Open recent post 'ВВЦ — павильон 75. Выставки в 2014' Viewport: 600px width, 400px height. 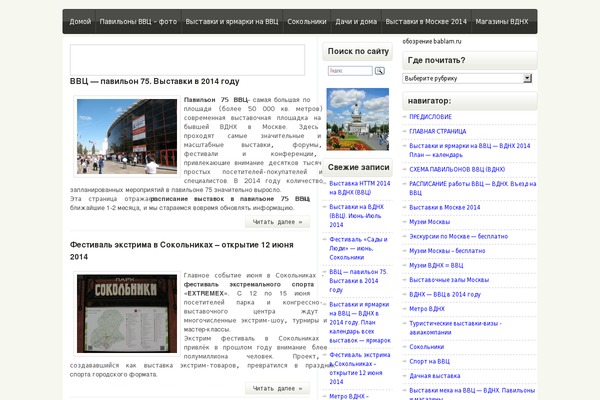tap(359, 281)
